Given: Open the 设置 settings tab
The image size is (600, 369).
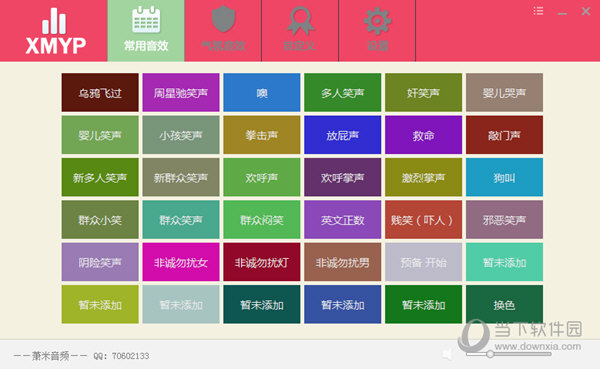Looking at the screenshot, I should (x=377, y=31).
